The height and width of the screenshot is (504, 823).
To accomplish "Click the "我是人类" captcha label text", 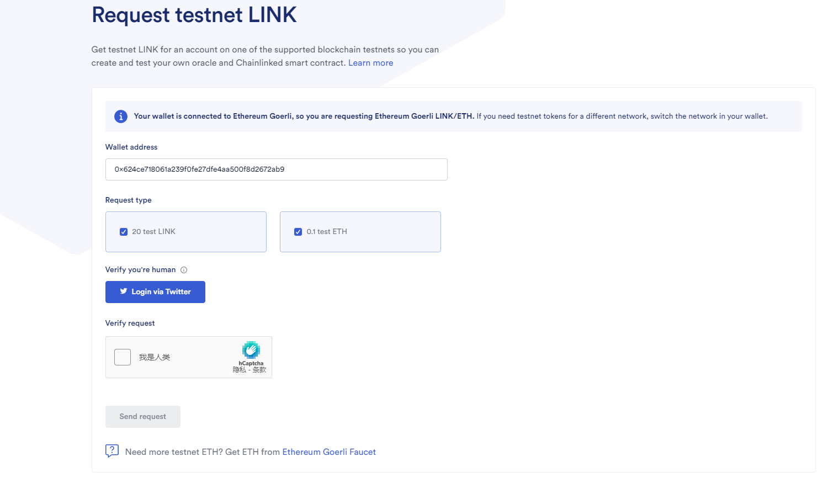I will pos(155,358).
